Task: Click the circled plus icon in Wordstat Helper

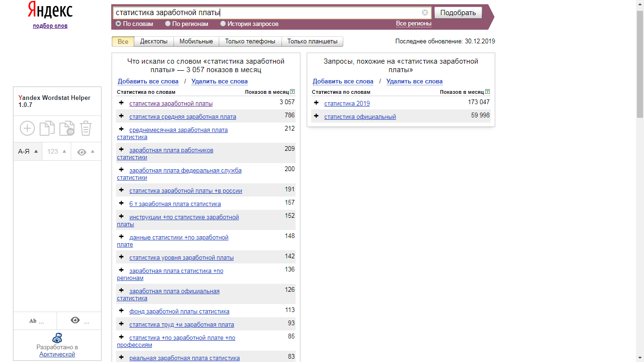Action: (x=27, y=128)
